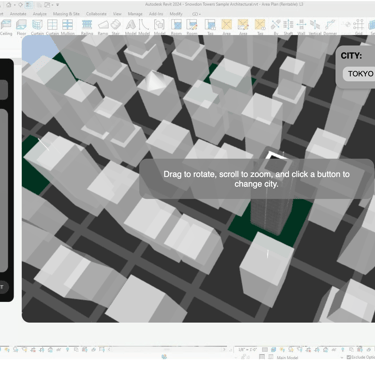Select the Model Line tool
The width and height of the screenshot is (375, 366).
144,27
